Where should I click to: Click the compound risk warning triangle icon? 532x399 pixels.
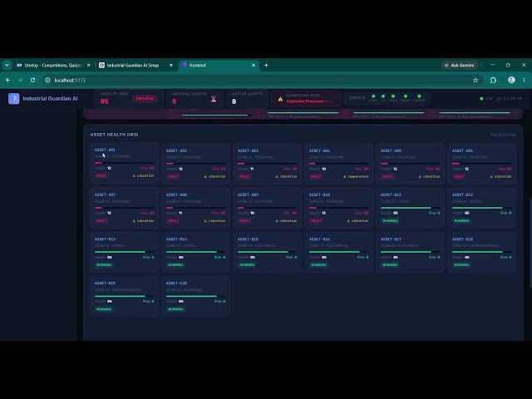[280, 99]
